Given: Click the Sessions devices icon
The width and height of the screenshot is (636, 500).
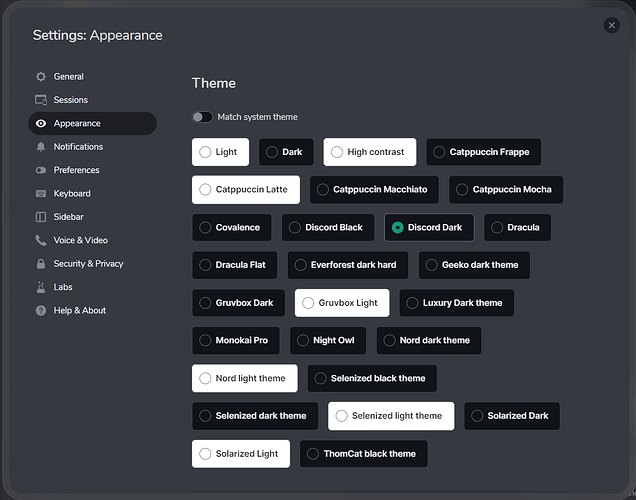Looking at the screenshot, I should pos(41,100).
